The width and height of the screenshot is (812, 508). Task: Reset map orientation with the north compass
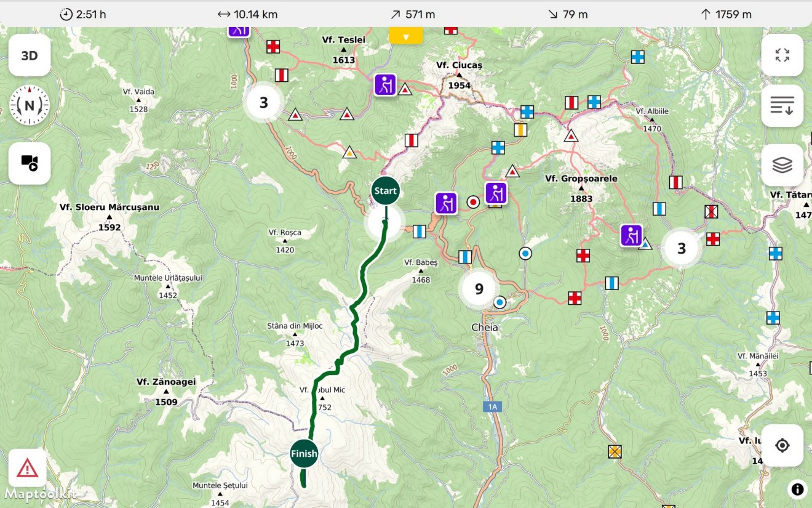pos(30,106)
